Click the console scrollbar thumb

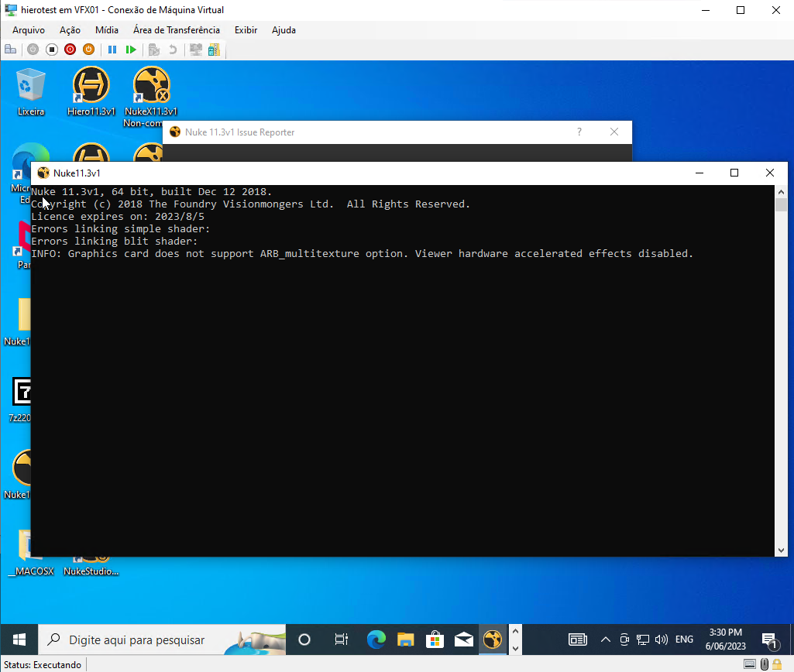pos(781,205)
